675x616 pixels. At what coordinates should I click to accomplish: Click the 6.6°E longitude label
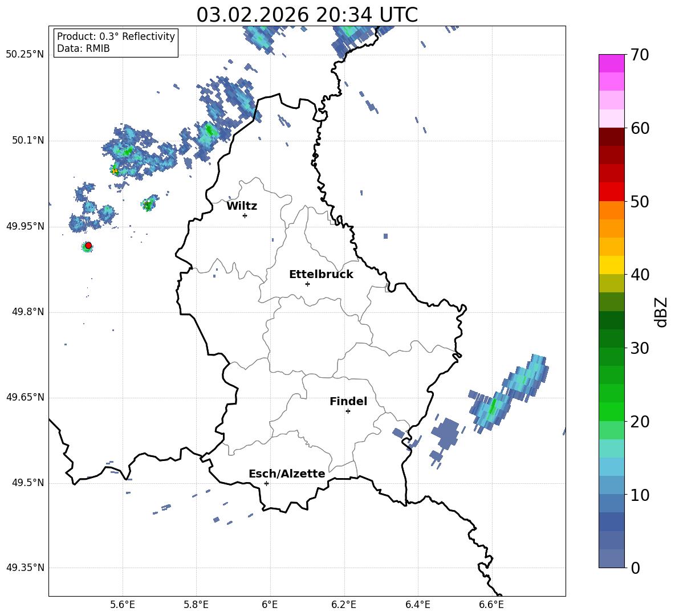tap(491, 605)
